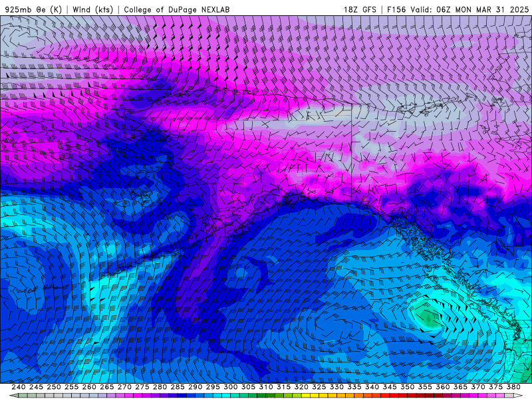Click the green theta-e maximum off the coast
The width and height of the screenshot is (532, 399).
click(x=427, y=316)
